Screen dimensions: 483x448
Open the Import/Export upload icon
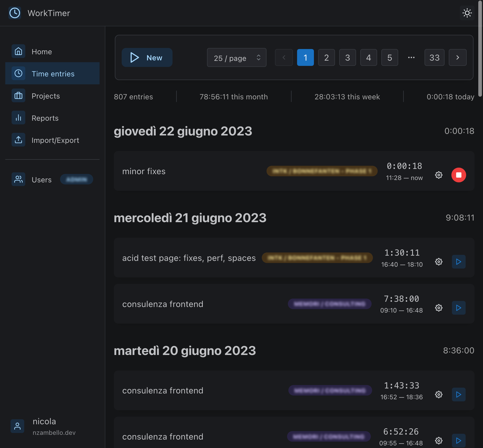pyautogui.click(x=18, y=140)
